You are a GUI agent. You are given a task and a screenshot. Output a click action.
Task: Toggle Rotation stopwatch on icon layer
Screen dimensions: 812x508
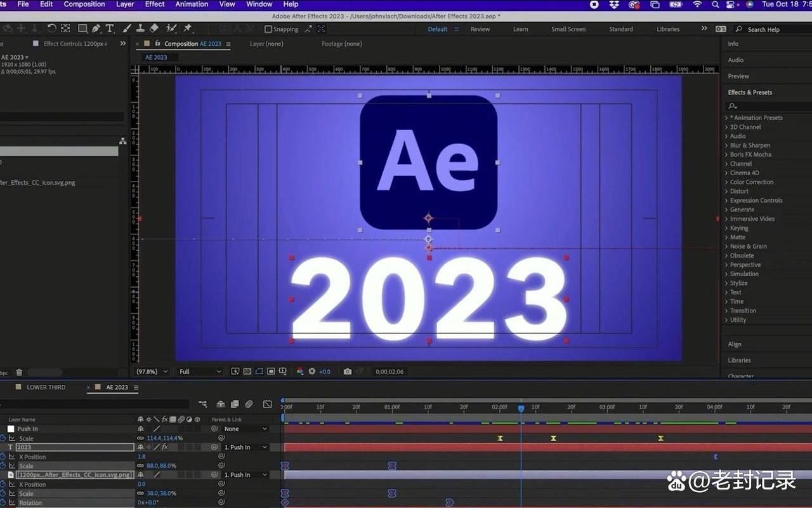click(3, 502)
